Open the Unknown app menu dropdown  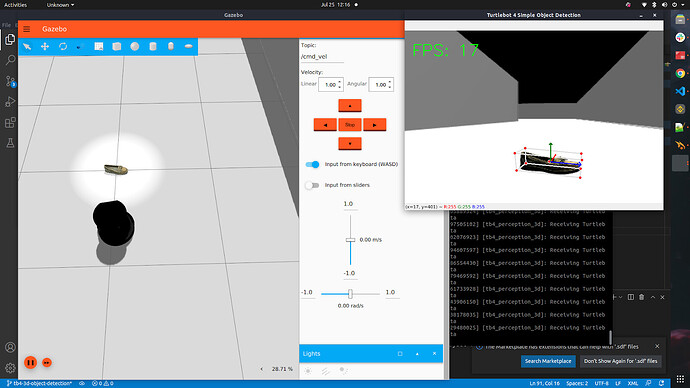[60, 5]
